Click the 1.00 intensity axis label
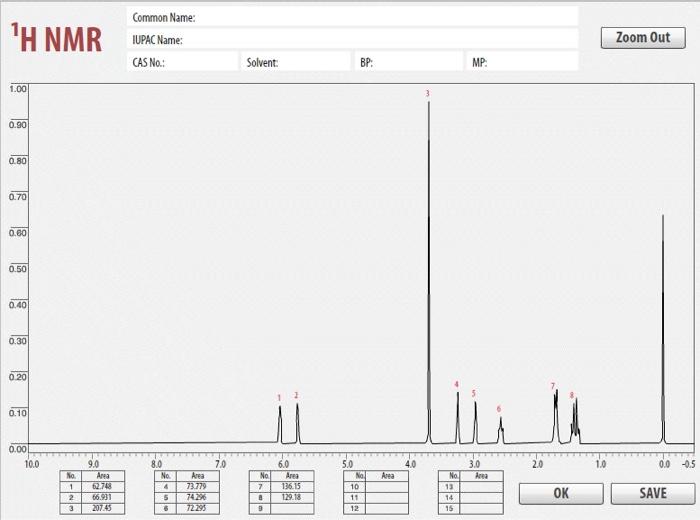Viewport: 700px width, 520px height. point(18,89)
